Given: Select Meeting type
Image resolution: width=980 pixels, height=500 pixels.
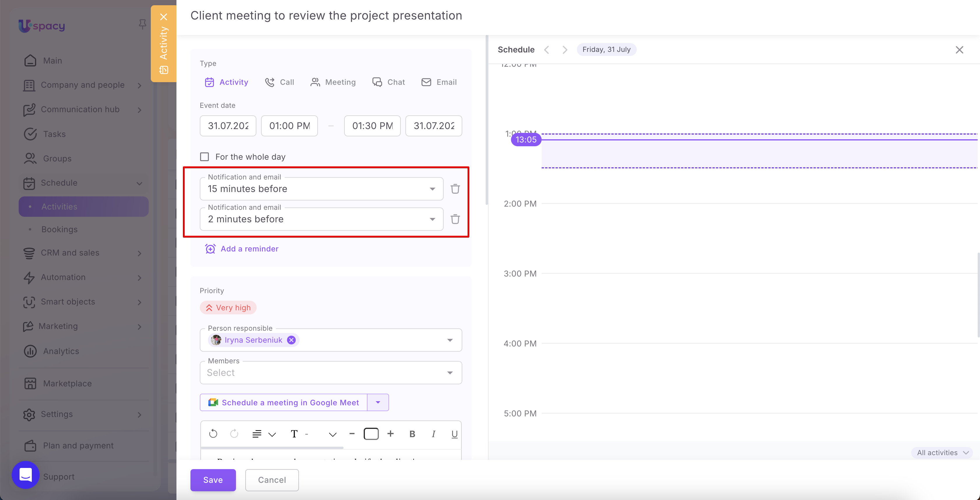Looking at the screenshot, I should pyautogui.click(x=333, y=82).
